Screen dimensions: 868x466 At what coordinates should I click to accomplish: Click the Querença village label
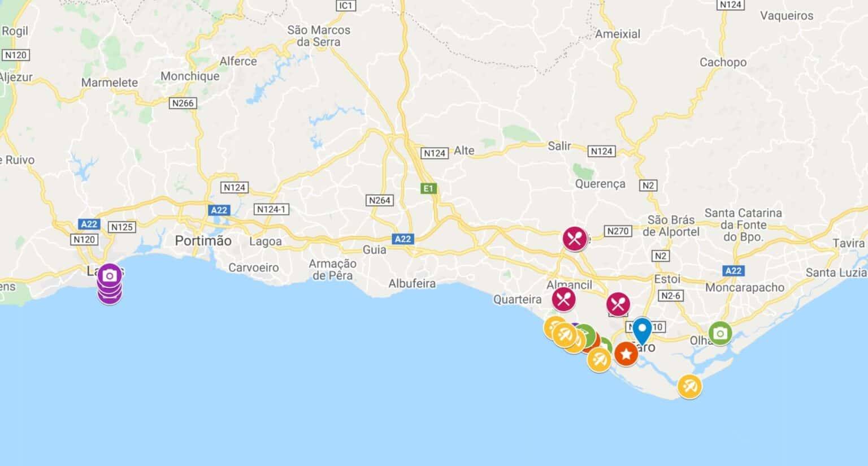tap(600, 184)
